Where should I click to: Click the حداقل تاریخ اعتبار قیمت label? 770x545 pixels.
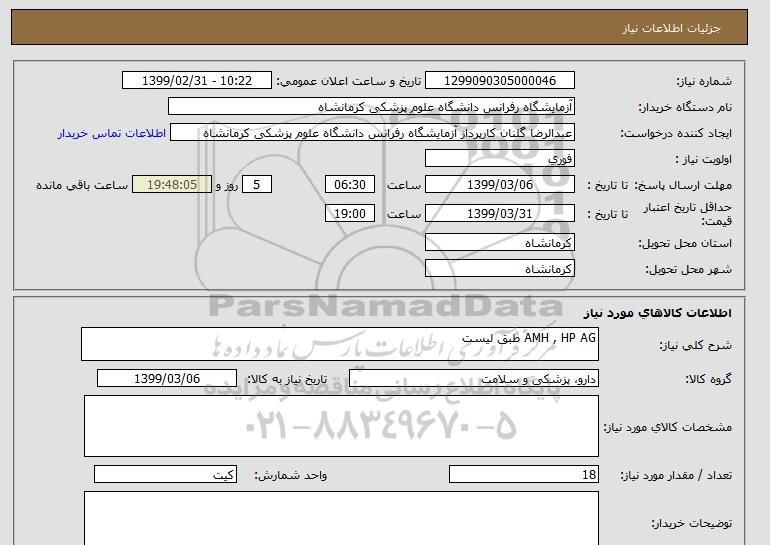tap(688, 214)
